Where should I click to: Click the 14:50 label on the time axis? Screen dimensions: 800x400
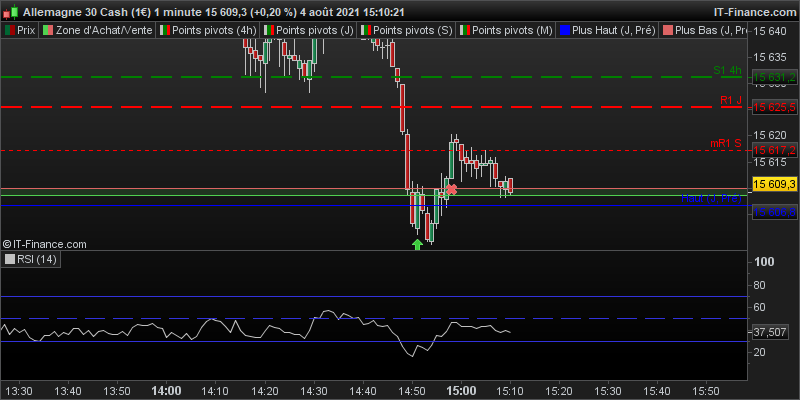(412, 390)
